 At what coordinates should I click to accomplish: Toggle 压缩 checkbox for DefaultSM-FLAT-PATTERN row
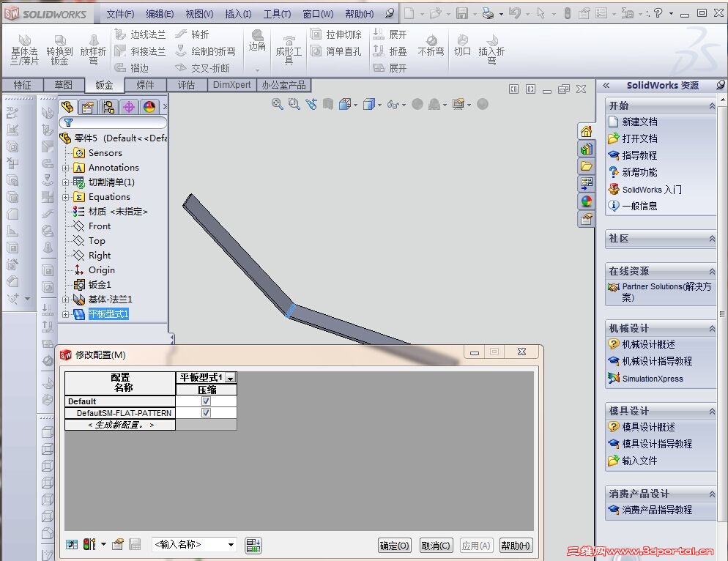[206, 413]
